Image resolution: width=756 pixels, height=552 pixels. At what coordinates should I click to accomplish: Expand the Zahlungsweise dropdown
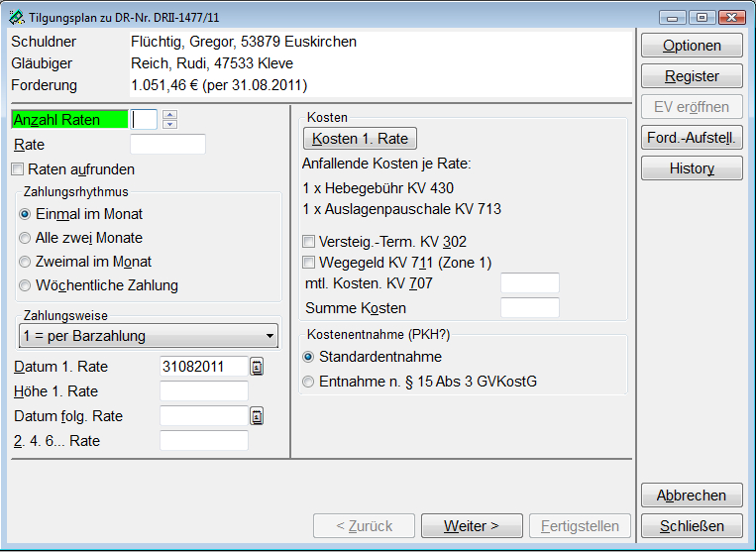tap(270, 336)
